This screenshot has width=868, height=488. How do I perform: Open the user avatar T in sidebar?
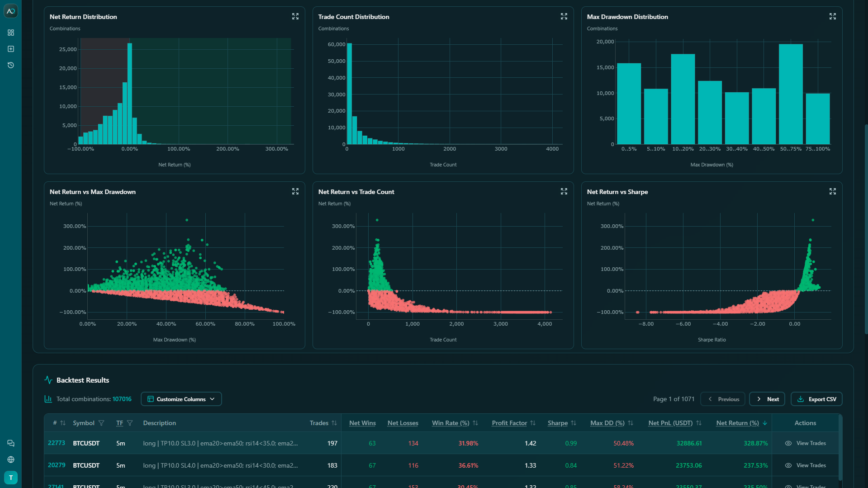pyautogui.click(x=11, y=478)
